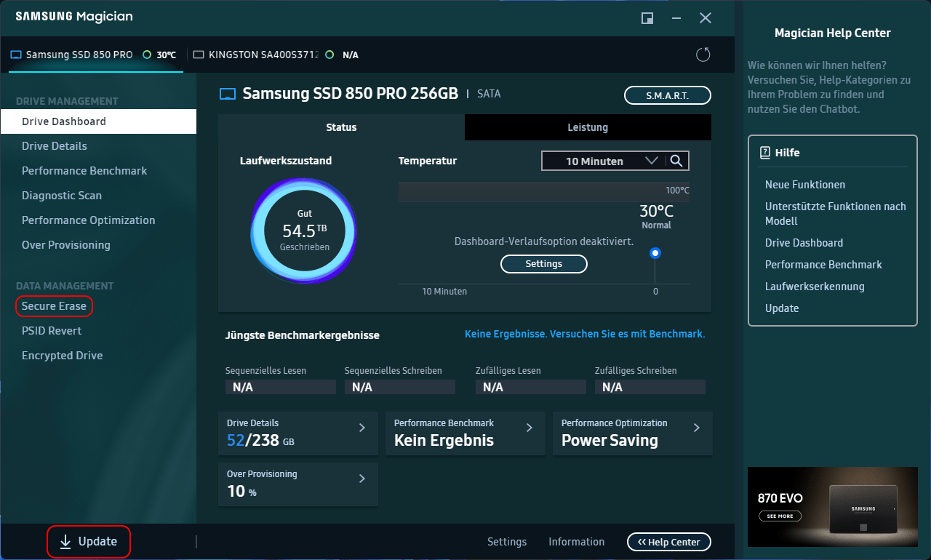Screen dimensions: 931x560
Task: Click the Power Saving mode text
Action: pos(610,440)
